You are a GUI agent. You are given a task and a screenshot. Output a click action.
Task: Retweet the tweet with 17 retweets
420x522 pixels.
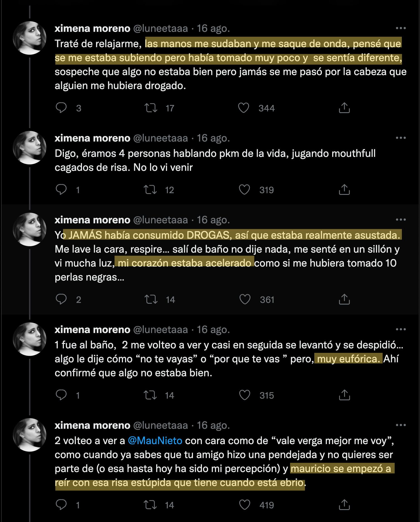coord(151,108)
